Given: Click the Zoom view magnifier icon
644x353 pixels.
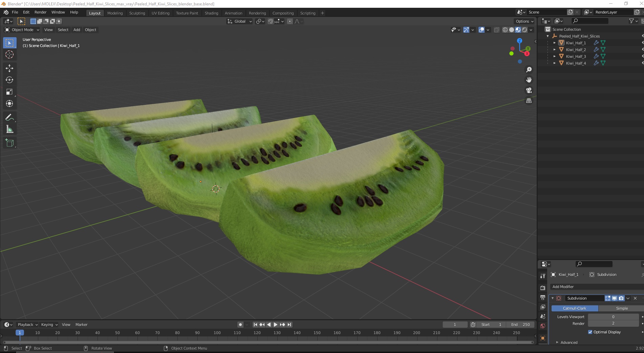Looking at the screenshot, I should 529,70.
